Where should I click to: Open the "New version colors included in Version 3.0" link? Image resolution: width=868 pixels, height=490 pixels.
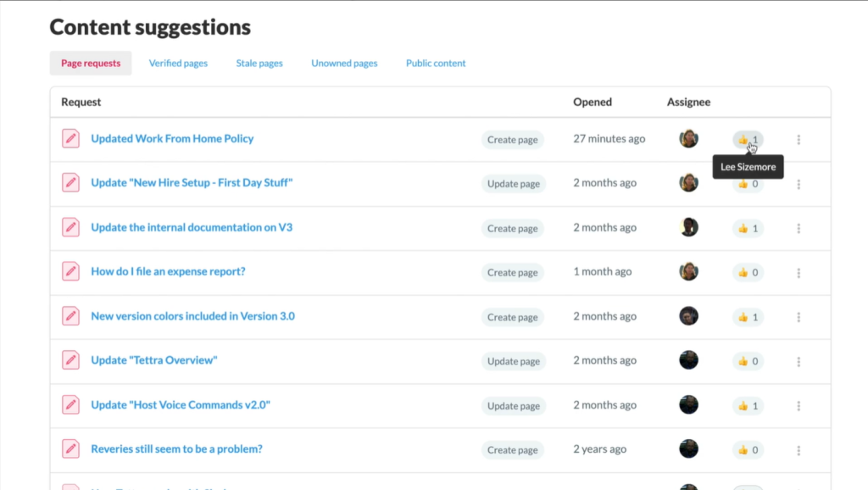(192, 316)
